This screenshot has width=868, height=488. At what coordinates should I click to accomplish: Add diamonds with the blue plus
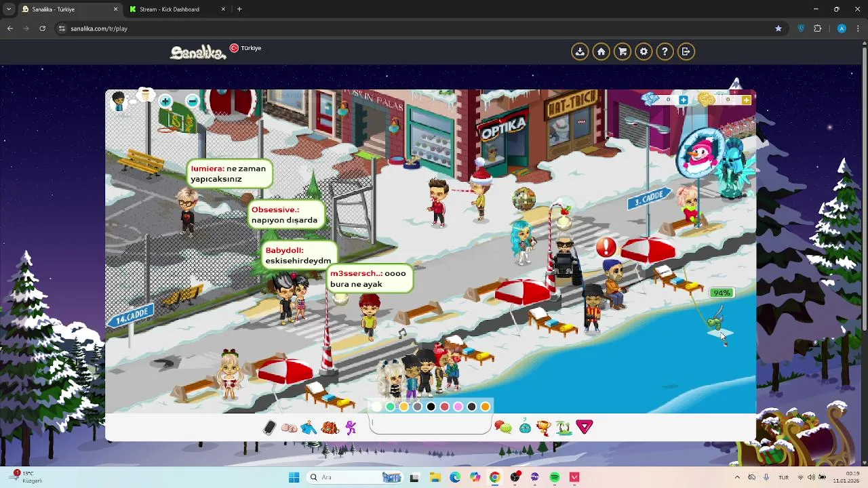684,100
